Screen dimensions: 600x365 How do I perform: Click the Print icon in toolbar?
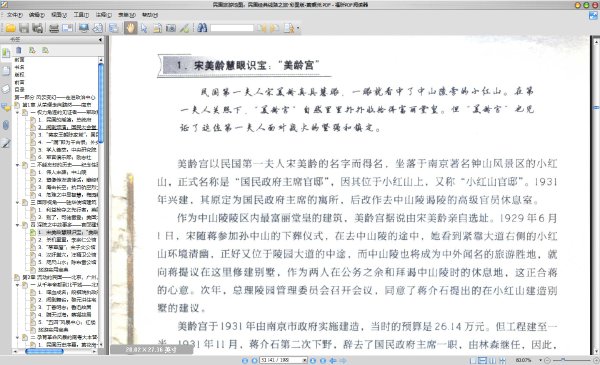[x=54, y=28]
